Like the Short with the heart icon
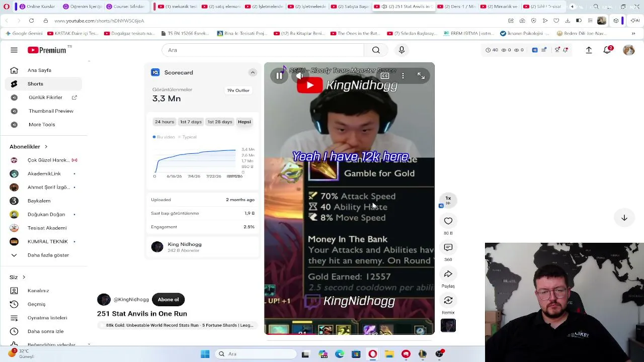 448,221
